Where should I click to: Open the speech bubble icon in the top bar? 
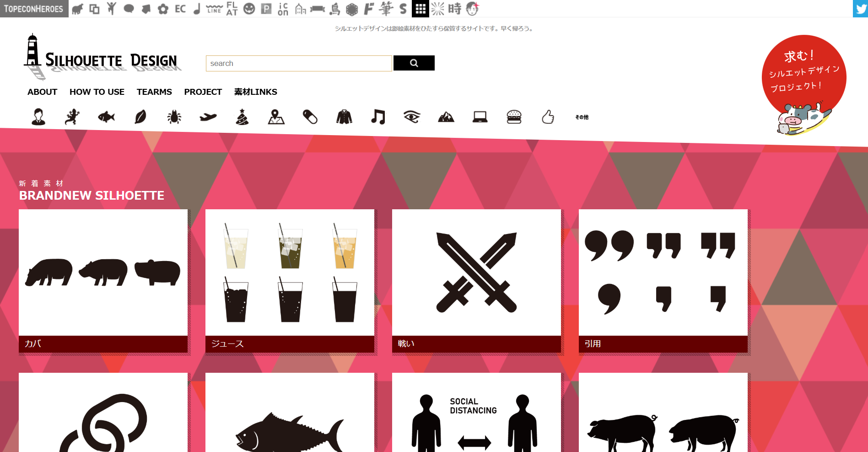coord(129,9)
